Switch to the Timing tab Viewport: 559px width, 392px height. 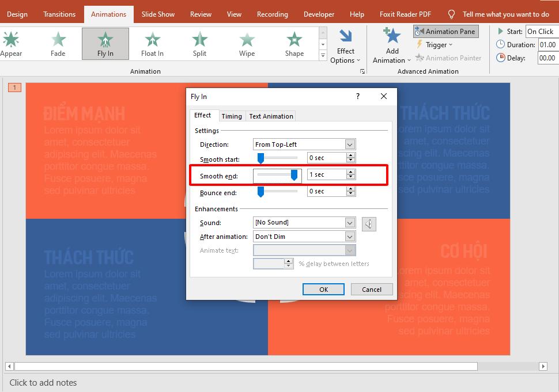point(232,116)
